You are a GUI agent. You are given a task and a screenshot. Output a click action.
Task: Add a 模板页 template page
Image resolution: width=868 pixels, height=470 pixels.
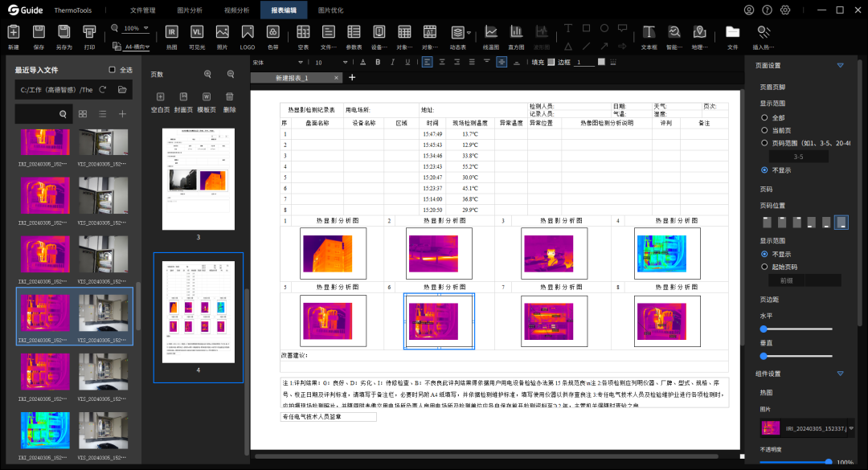click(207, 97)
